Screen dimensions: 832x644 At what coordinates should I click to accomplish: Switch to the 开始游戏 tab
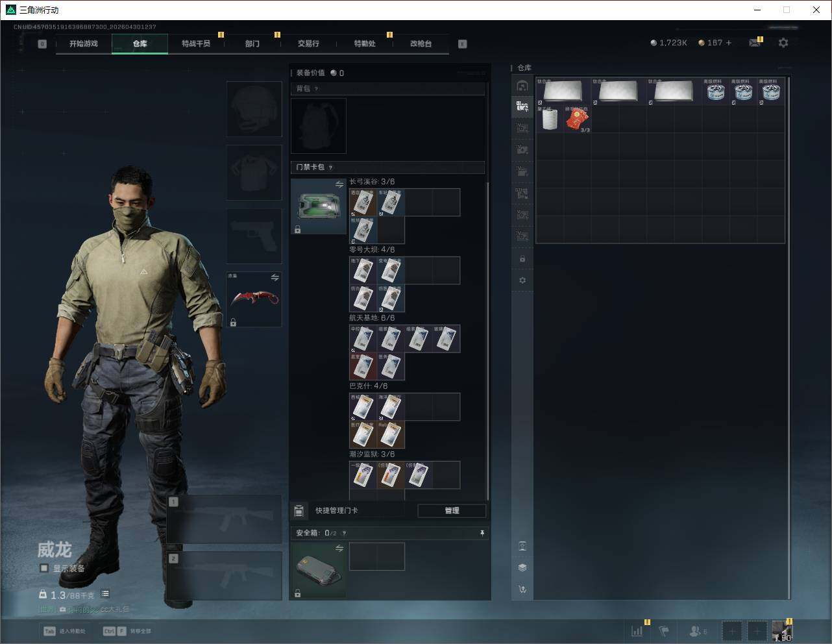pos(84,43)
